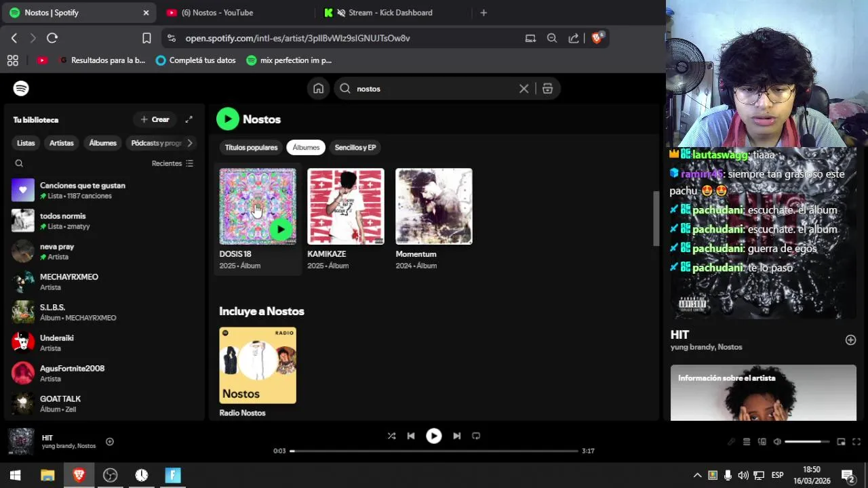Open a new browser tab

click(484, 13)
